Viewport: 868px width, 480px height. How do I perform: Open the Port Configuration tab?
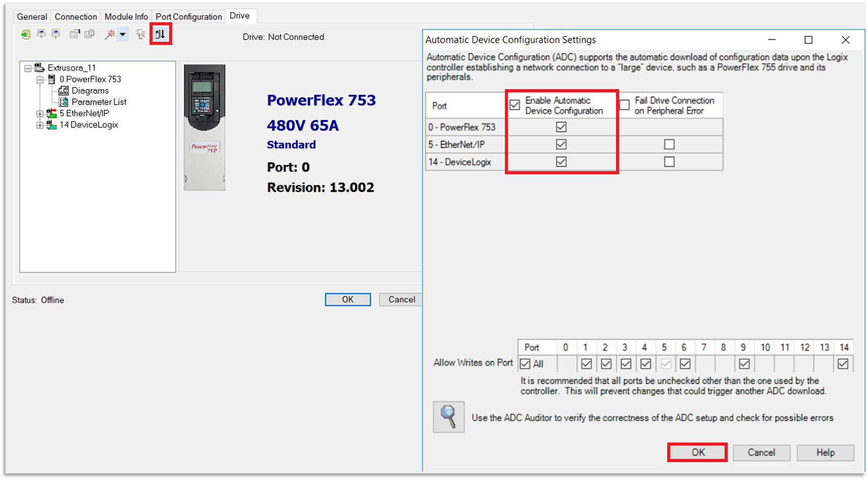point(189,17)
